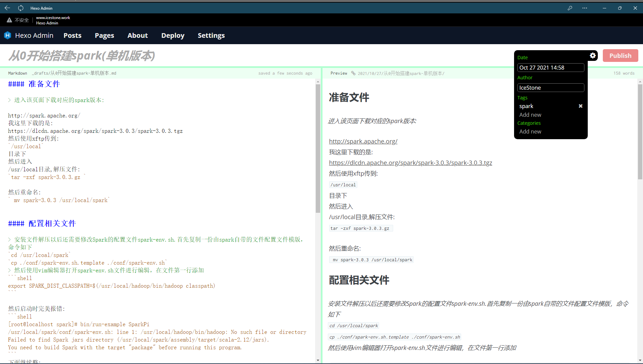Click the export SPARK_DIST_CLASSPATH line in editor

click(x=112, y=286)
